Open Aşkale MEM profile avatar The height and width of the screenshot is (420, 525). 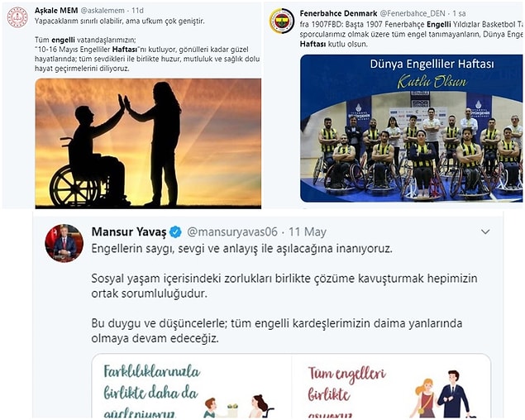17,17
